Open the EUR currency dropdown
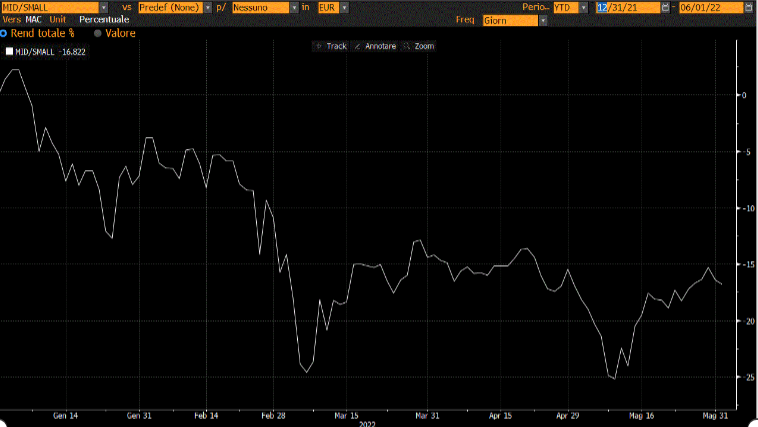The width and height of the screenshot is (758, 427). coord(344,7)
